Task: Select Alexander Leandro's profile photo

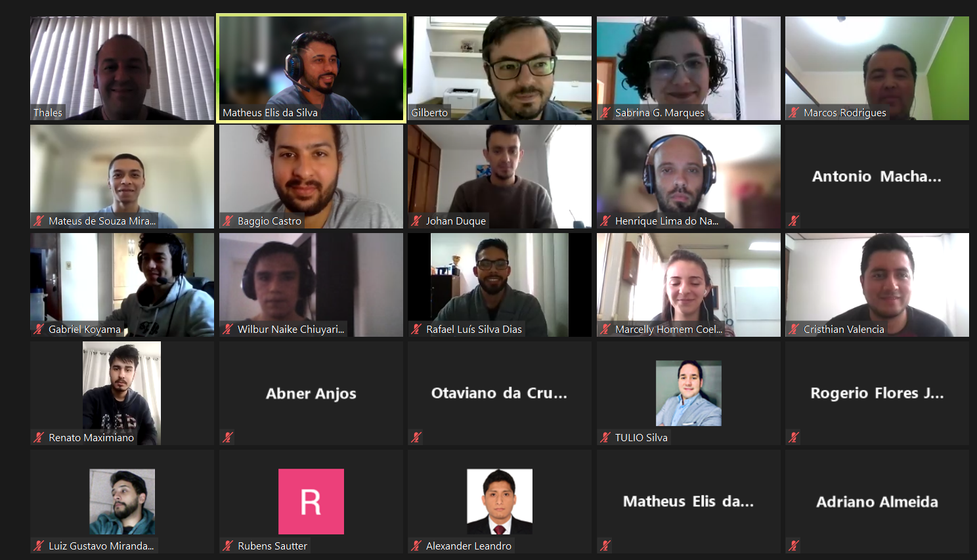Action: [x=500, y=502]
